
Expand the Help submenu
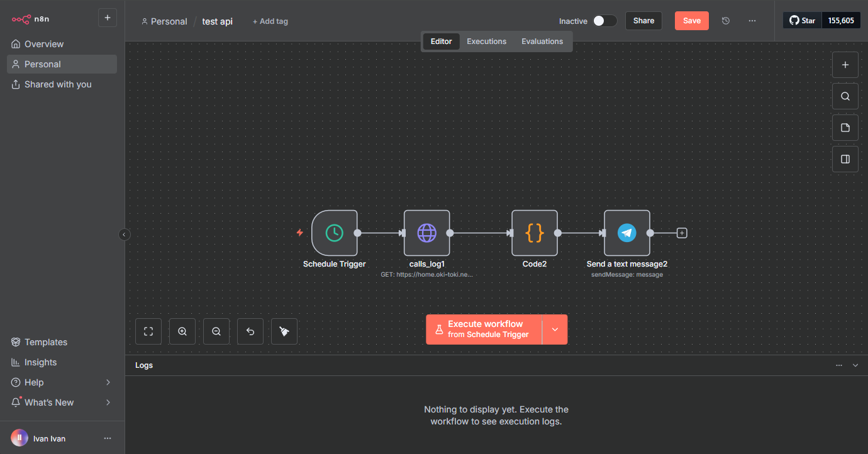[x=108, y=382]
